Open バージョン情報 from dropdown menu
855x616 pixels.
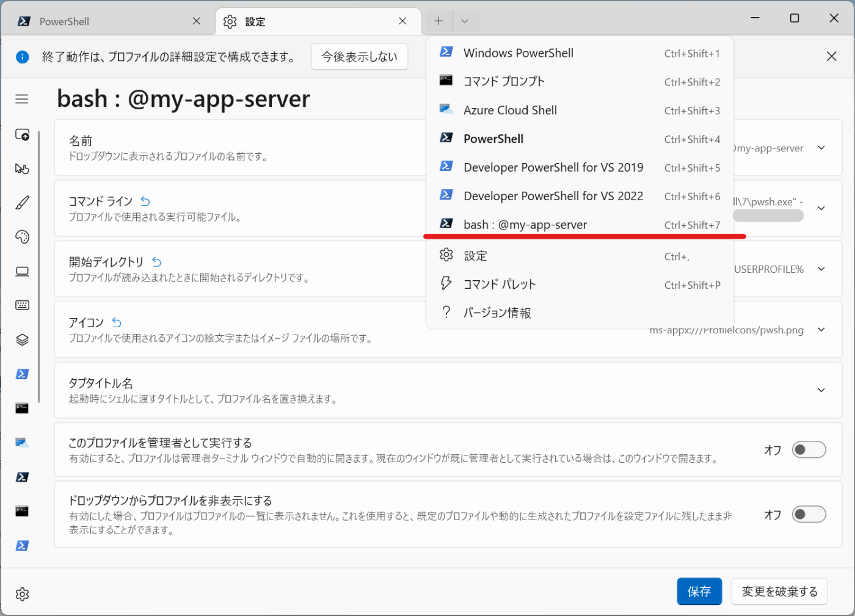tap(580, 313)
